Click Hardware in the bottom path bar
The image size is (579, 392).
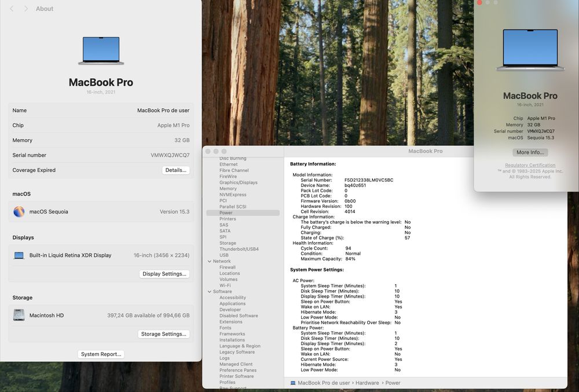(367, 383)
